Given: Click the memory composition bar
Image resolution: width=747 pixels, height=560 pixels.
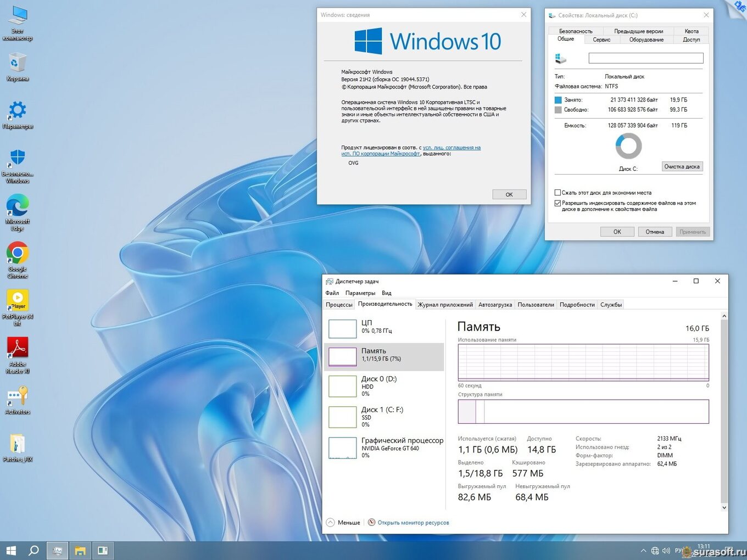Looking at the screenshot, I should [583, 411].
